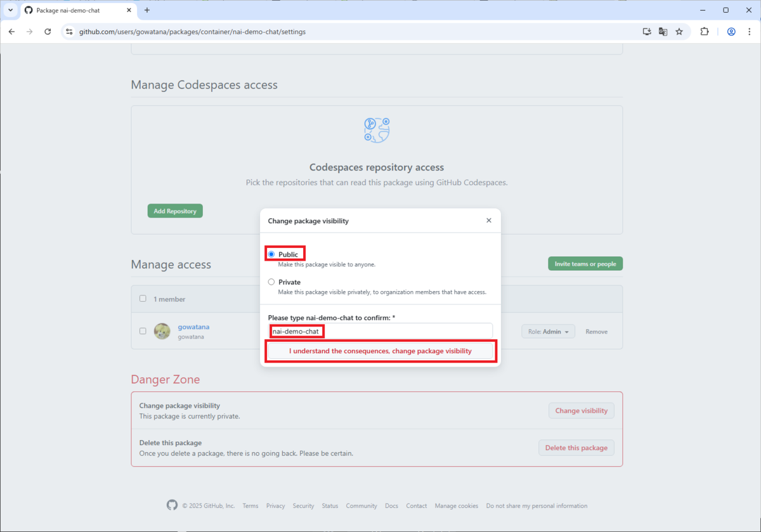Click gowatana's avatar thumbnail
The height and width of the screenshot is (532, 761).
point(162,331)
